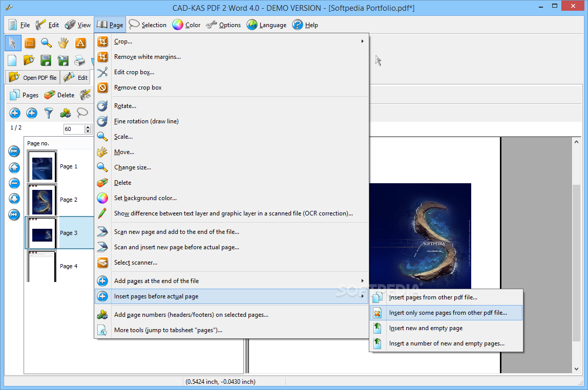The height and width of the screenshot is (390, 588).
Task: Open the Selection menu
Action: click(148, 25)
